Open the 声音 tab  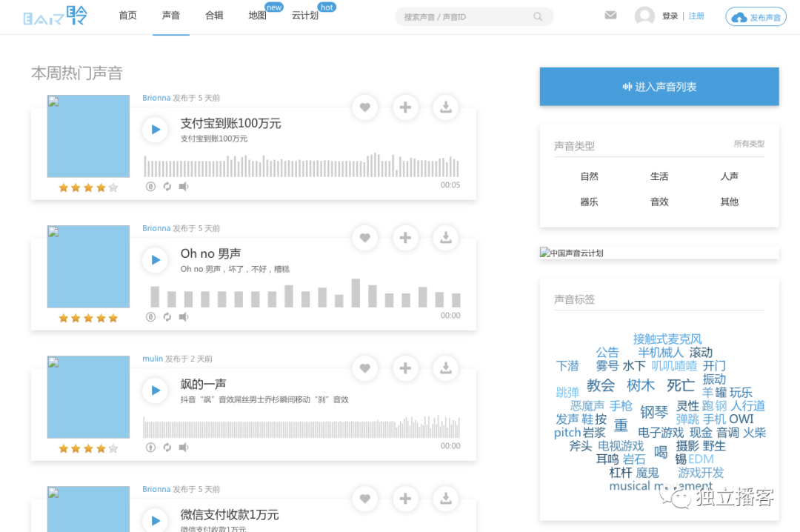click(171, 16)
